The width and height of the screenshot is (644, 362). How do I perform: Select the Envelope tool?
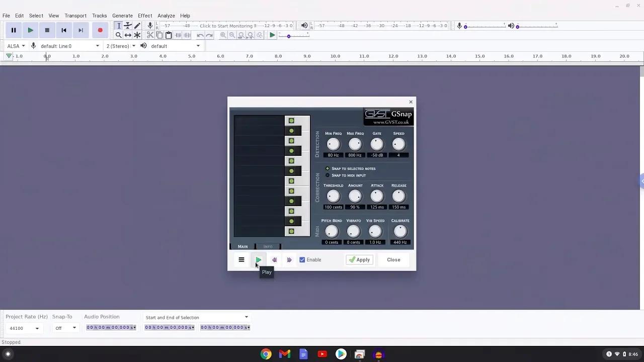coord(127,26)
